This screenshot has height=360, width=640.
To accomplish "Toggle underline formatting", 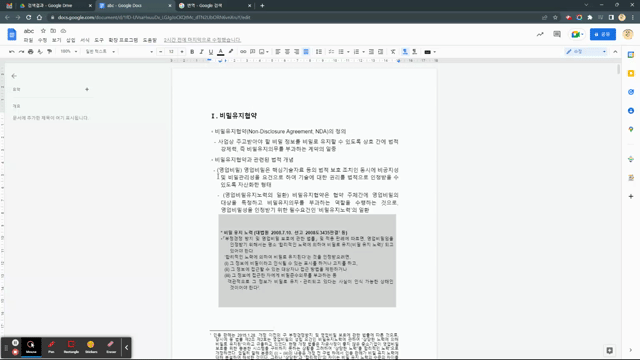I will 211,52.
